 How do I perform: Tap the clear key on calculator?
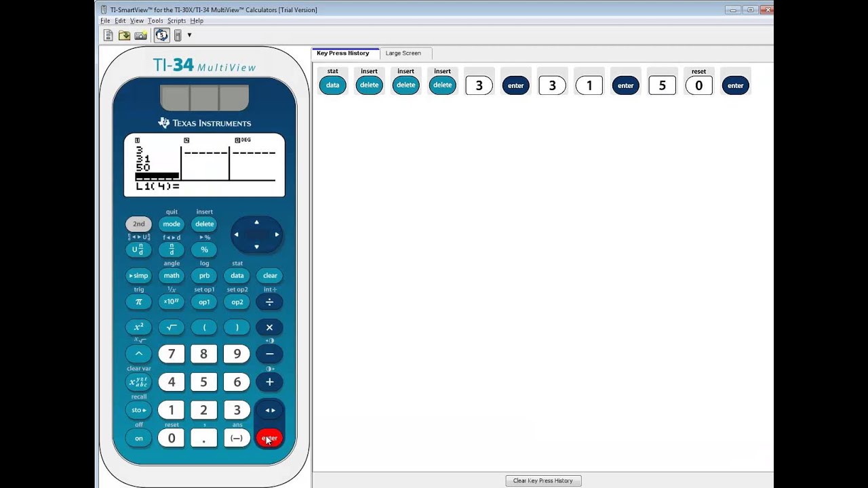pyautogui.click(x=270, y=275)
